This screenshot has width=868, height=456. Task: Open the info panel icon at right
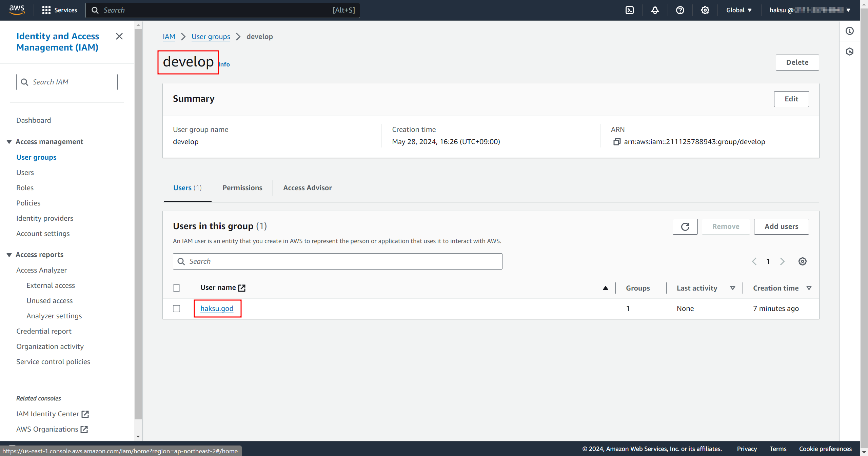pos(849,31)
